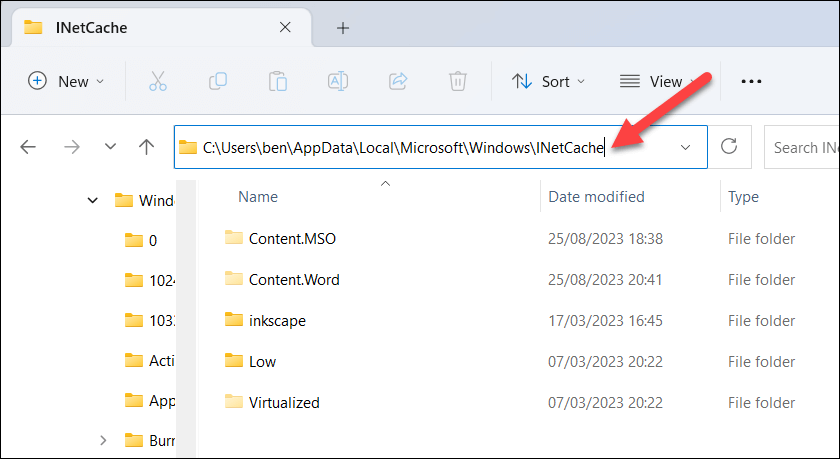Navigate back with the left arrow
The width and height of the screenshot is (840, 459).
click(x=28, y=147)
